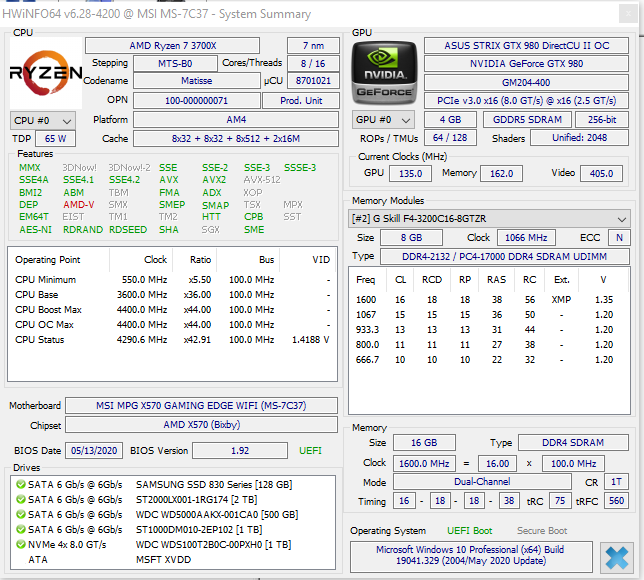The image size is (644, 580).
Task: Click the ASUS STRIX GTX 980 name field
Action: point(526,46)
